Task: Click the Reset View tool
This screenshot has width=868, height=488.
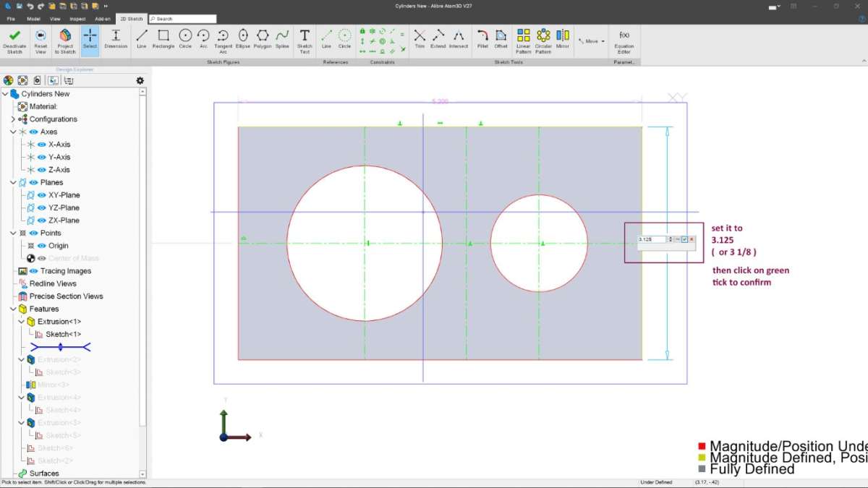Action: coord(41,41)
